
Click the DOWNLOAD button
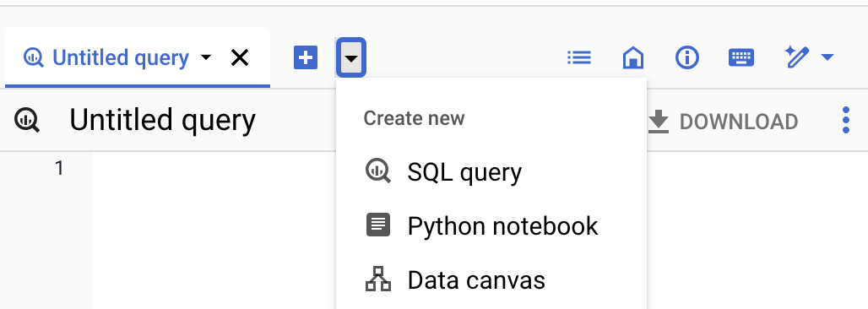point(724,122)
